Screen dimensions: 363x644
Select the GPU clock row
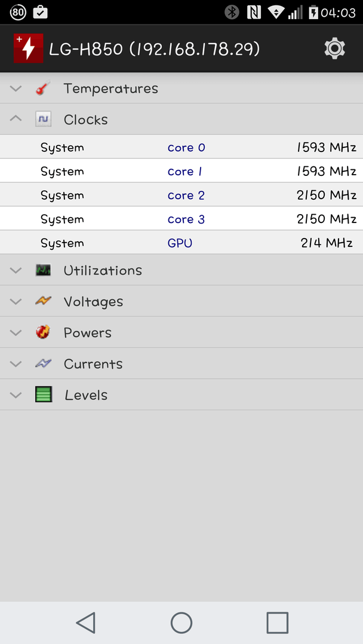[x=181, y=242]
